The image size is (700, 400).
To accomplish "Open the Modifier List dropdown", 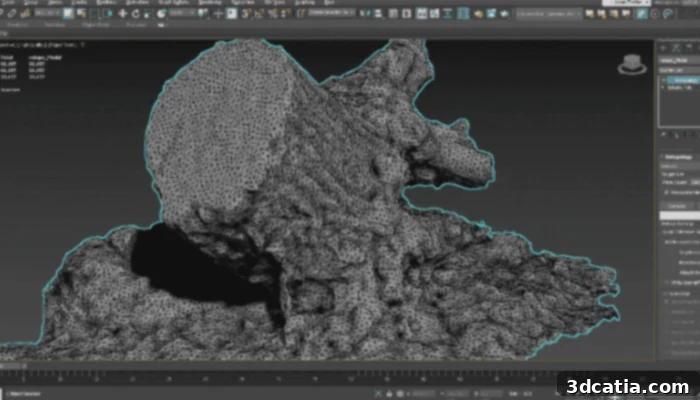I will click(x=679, y=70).
